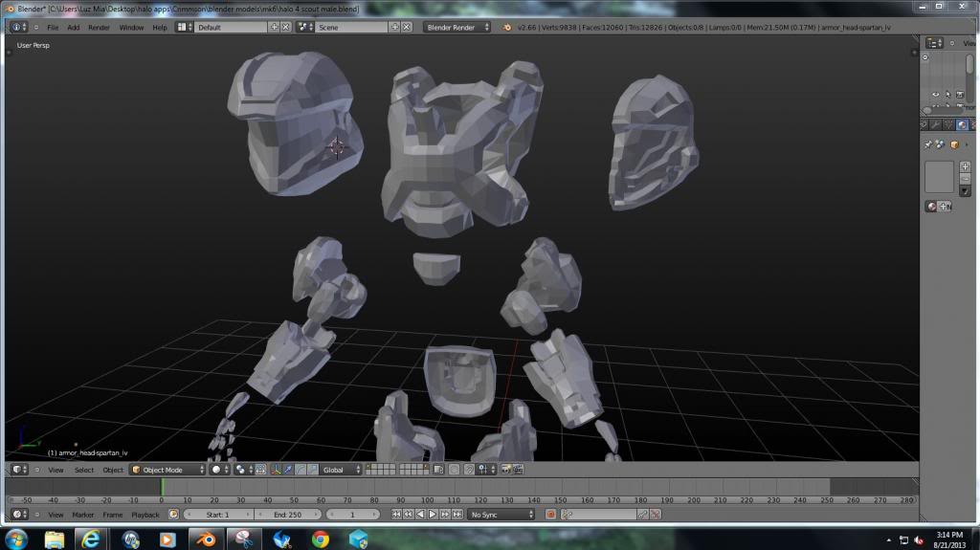Open the 3D View's View menu
This screenshot has height=550, width=980.
click(56, 470)
